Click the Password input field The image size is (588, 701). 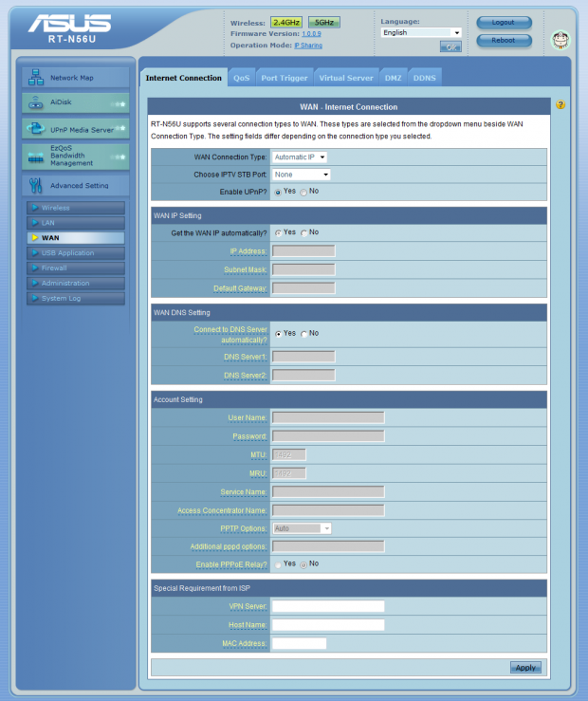(x=328, y=436)
